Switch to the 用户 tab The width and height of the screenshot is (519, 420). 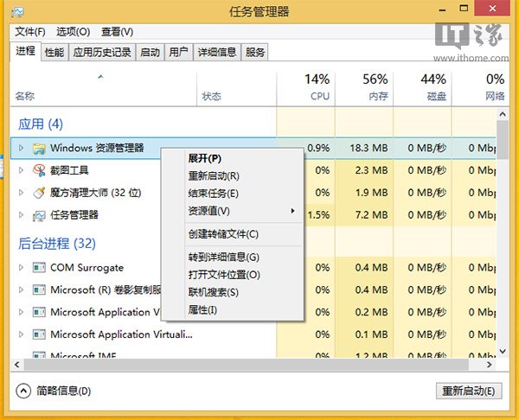click(x=179, y=52)
